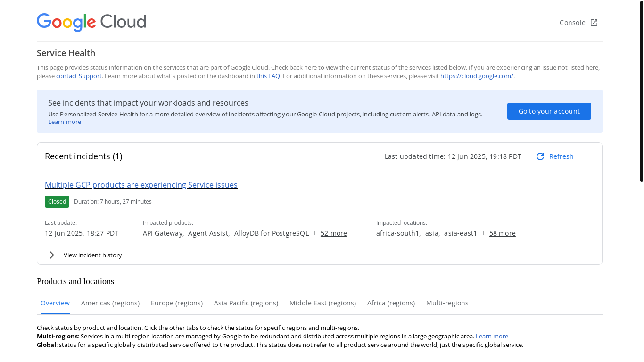Click the arrow icon beside View incident history
Image resolution: width=644 pixels, height=362 pixels.
(x=50, y=255)
